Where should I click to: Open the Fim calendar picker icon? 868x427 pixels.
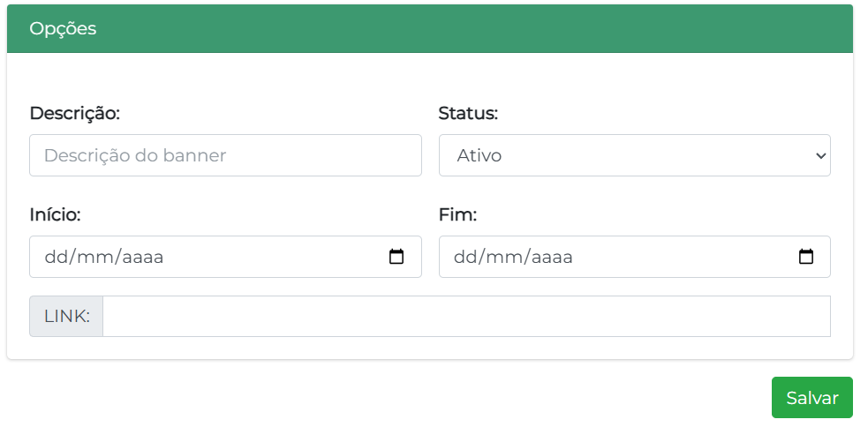coord(805,257)
